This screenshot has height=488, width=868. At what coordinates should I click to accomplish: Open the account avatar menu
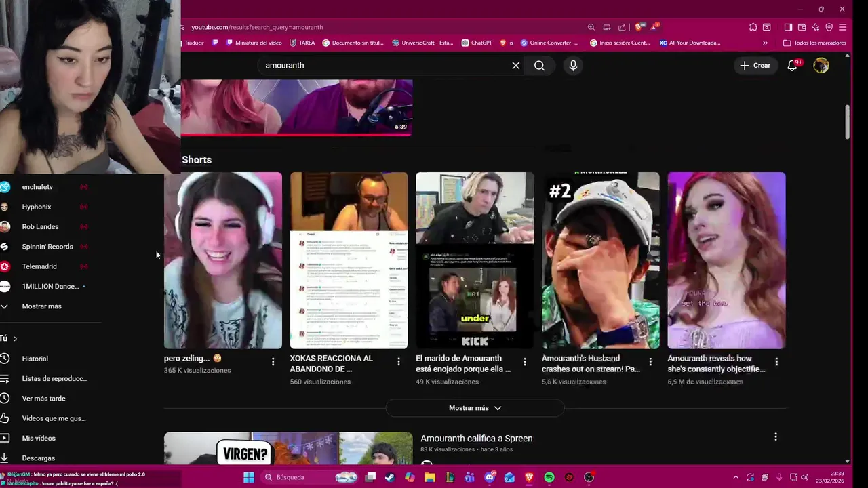[821, 66]
